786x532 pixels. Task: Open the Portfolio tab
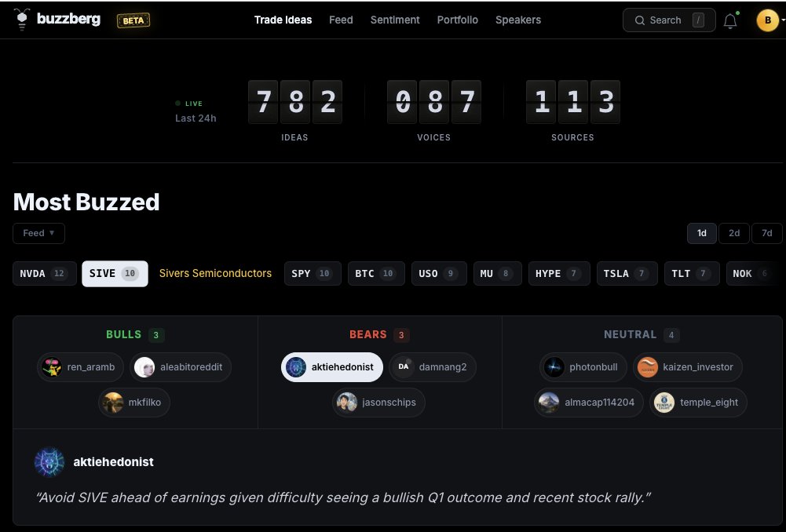coord(457,20)
